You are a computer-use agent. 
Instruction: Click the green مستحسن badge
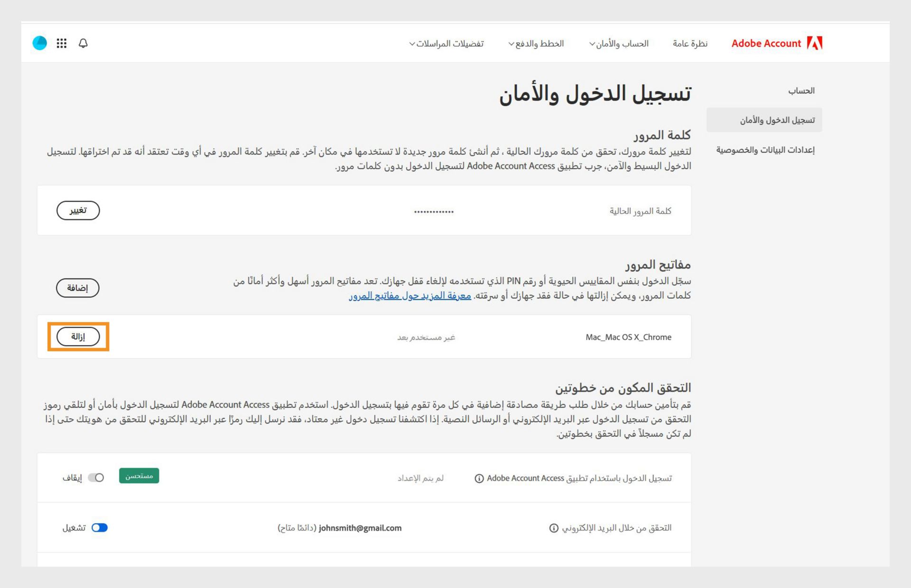click(x=139, y=476)
